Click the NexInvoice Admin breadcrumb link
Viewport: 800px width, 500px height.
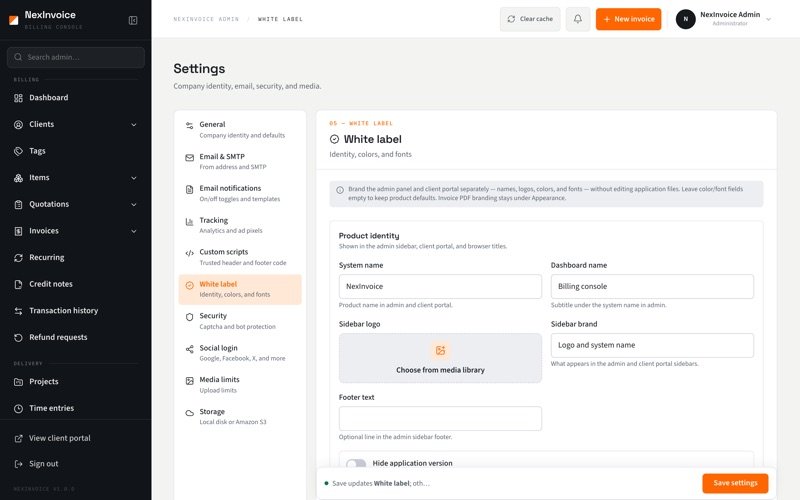click(x=206, y=19)
